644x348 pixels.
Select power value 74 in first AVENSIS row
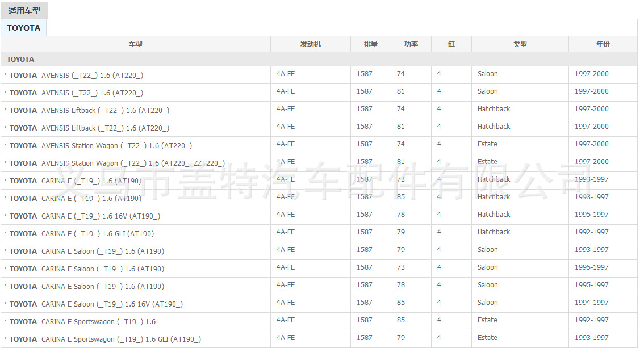(400, 74)
